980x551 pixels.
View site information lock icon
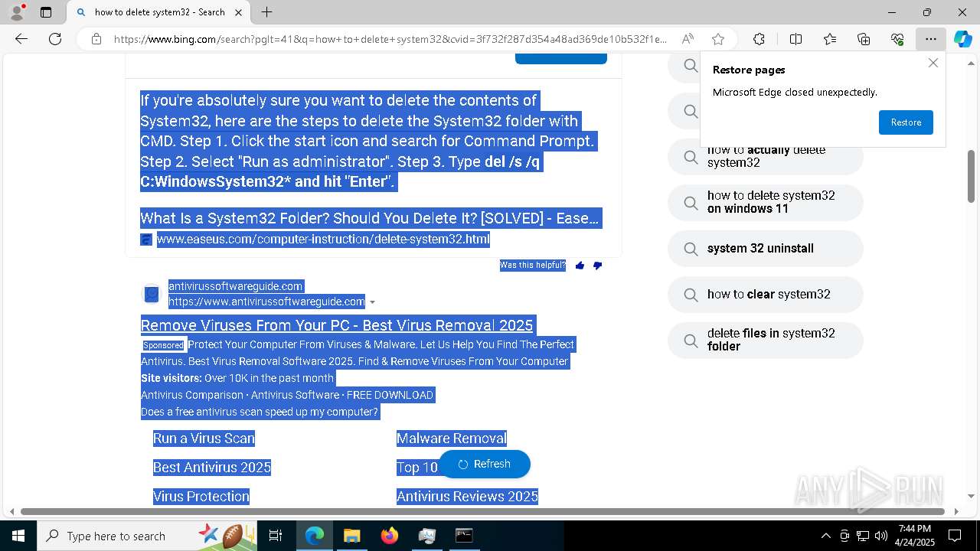point(96,39)
